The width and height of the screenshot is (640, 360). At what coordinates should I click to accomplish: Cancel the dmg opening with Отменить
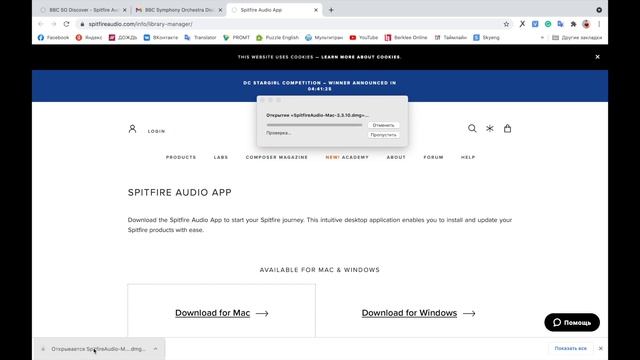pos(383,125)
